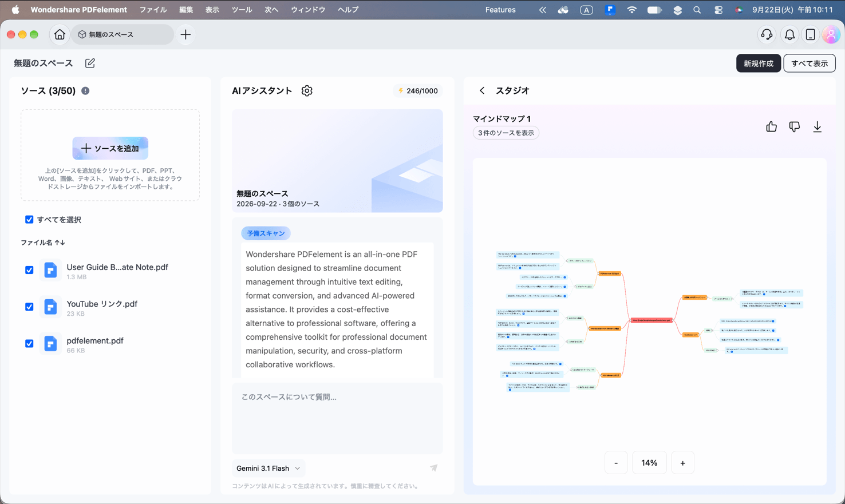Click the Features menu bar item
This screenshot has height=504, width=845.
coord(500,10)
